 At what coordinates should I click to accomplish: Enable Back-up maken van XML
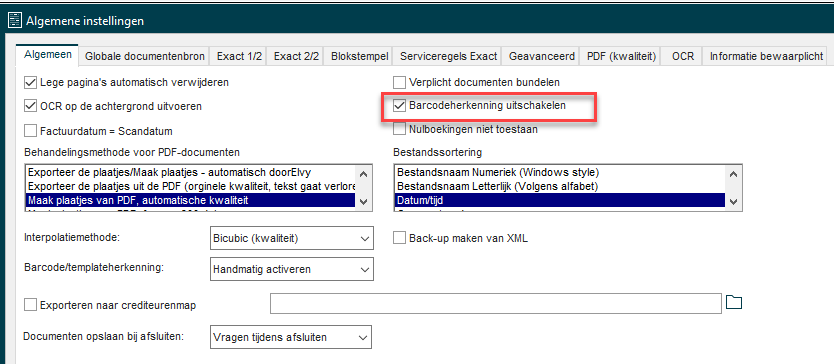pyautogui.click(x=399, y=238)
